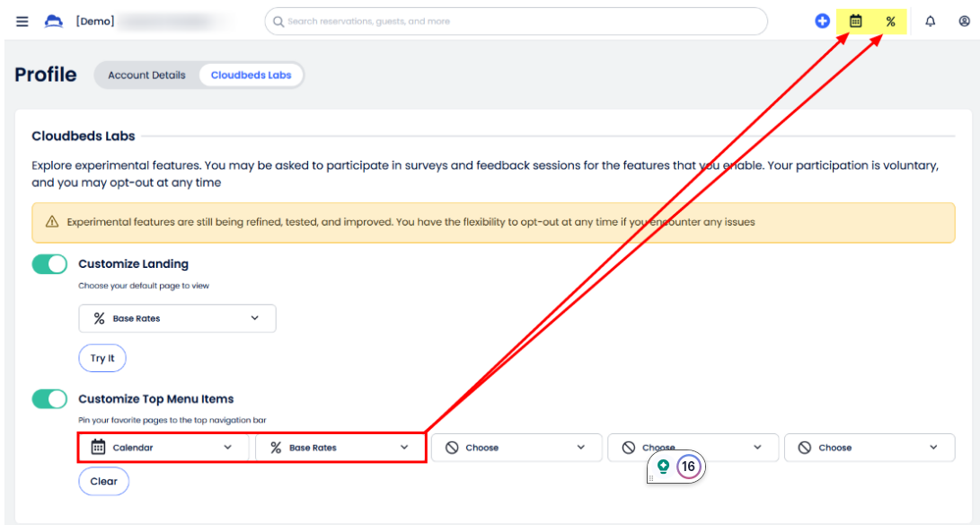Open user account profile icon

coord(964,22)
